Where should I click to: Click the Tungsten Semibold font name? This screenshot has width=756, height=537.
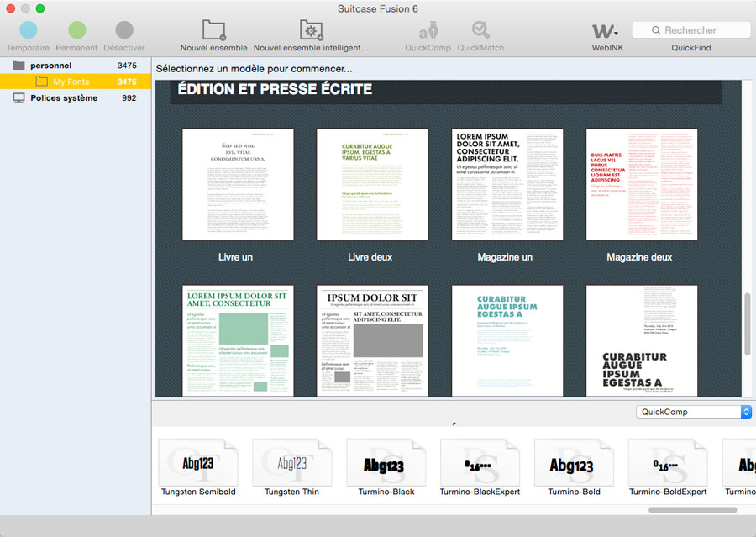click(198, 492)
